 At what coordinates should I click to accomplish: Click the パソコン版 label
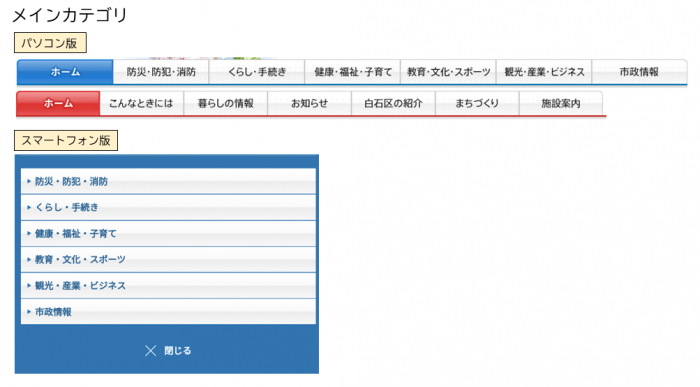50,43
